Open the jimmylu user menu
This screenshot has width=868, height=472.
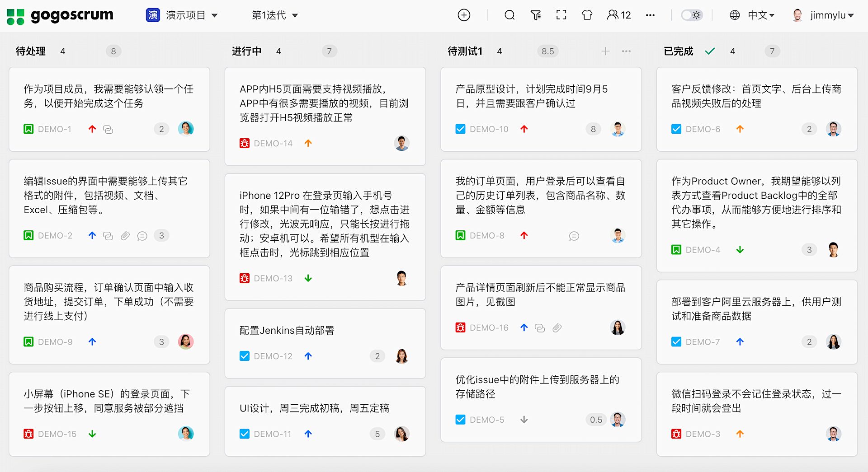point(823,15)
